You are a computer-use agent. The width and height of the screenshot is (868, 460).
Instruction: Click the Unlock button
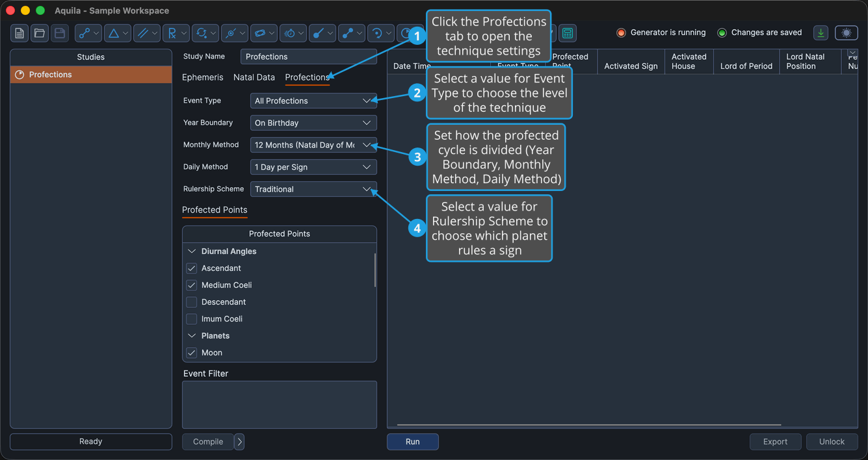tap(832, 442)
